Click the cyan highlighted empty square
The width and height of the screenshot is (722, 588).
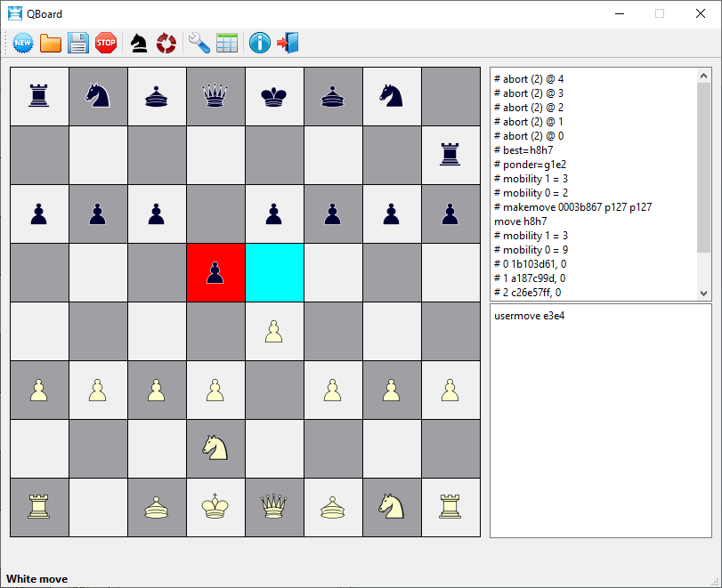274,273
